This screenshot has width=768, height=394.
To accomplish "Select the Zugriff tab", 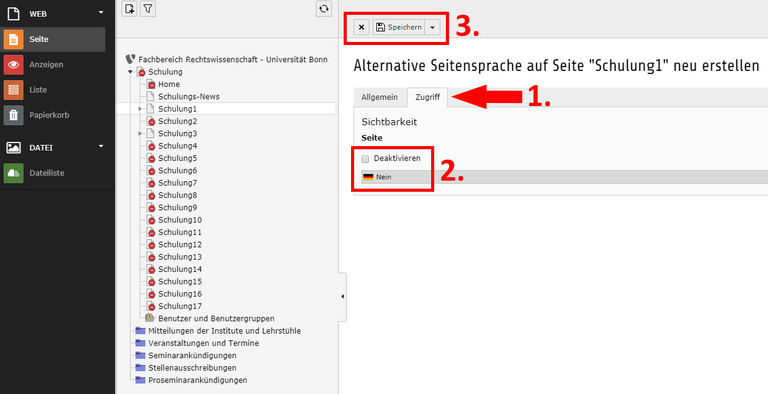I will (427, 98).
